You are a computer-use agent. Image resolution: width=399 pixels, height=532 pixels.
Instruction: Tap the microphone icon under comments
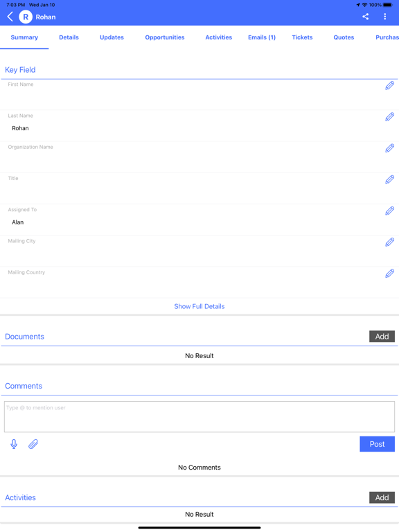pos(14,444)
